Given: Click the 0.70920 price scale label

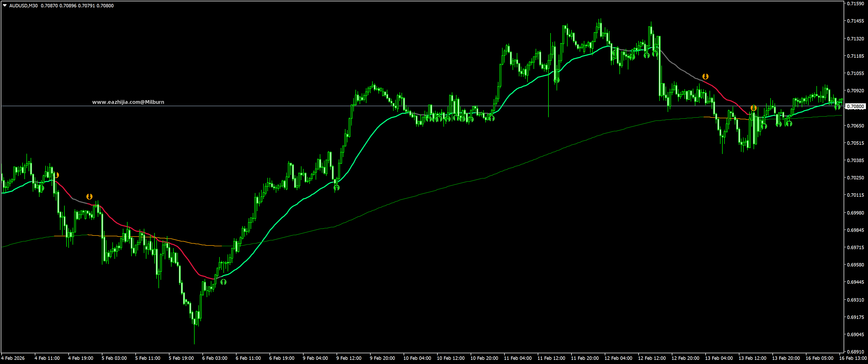Looking at the screenshot, I should (x=855, y=91).
